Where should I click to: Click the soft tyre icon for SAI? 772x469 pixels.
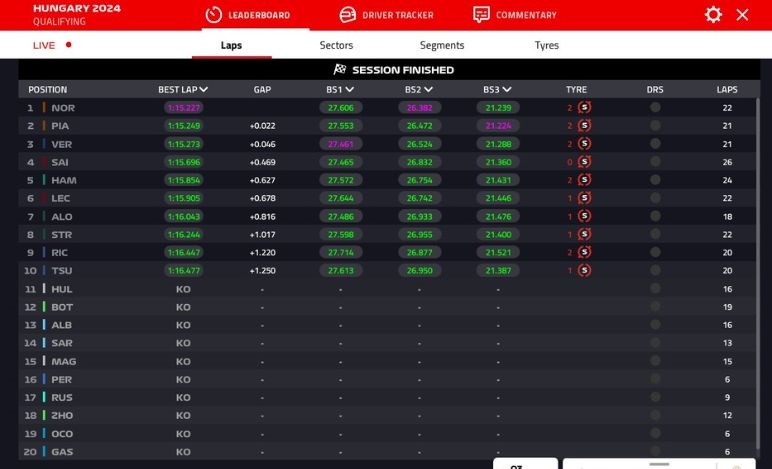coord(584,162)
